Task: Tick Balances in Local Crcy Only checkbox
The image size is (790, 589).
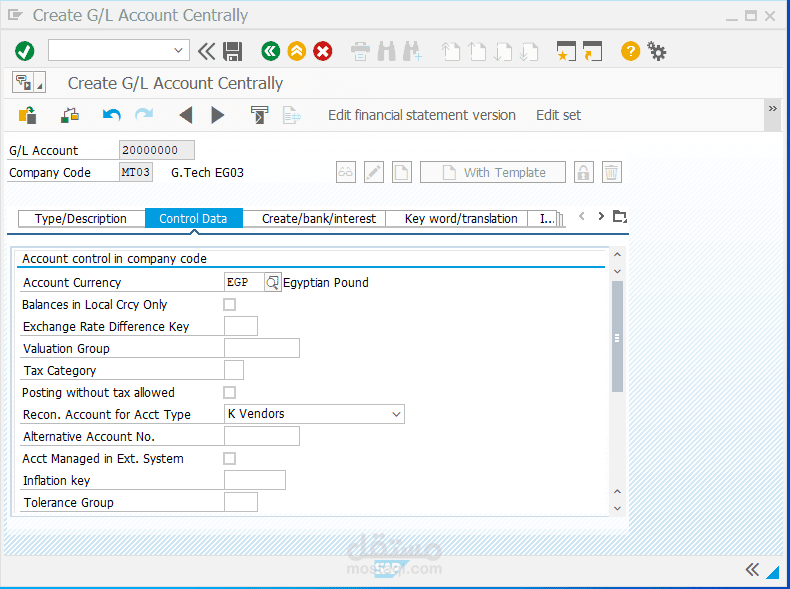Action: click(229, 304)
